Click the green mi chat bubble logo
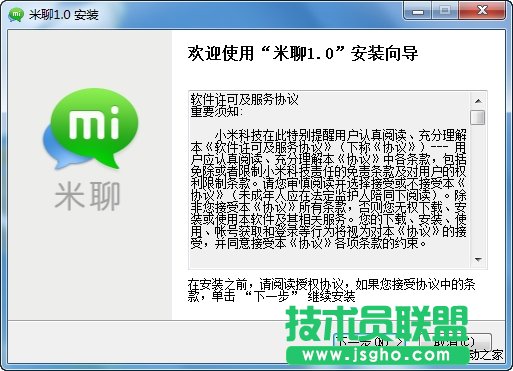This screenshot has height=371, width=513. [91, 129]
